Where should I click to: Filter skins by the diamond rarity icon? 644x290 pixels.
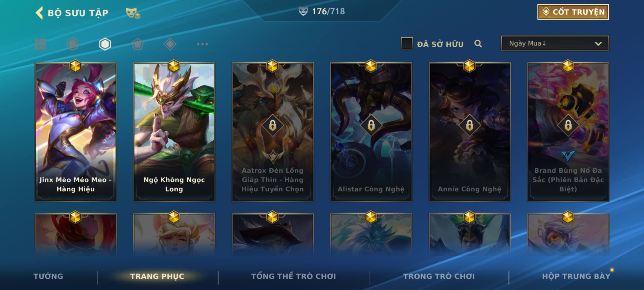click(170, 44)
